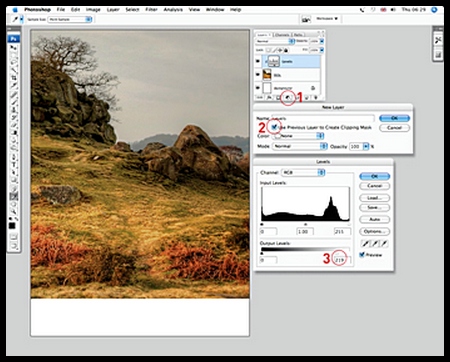Click the output white value field 219
The width and height of the screenshot is (450, 362).
point(342,260)
